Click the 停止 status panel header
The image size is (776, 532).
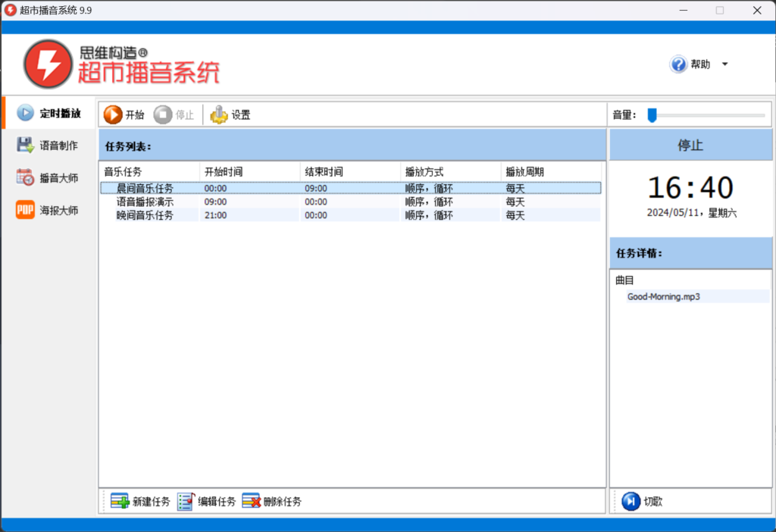[x=690, y=145]
